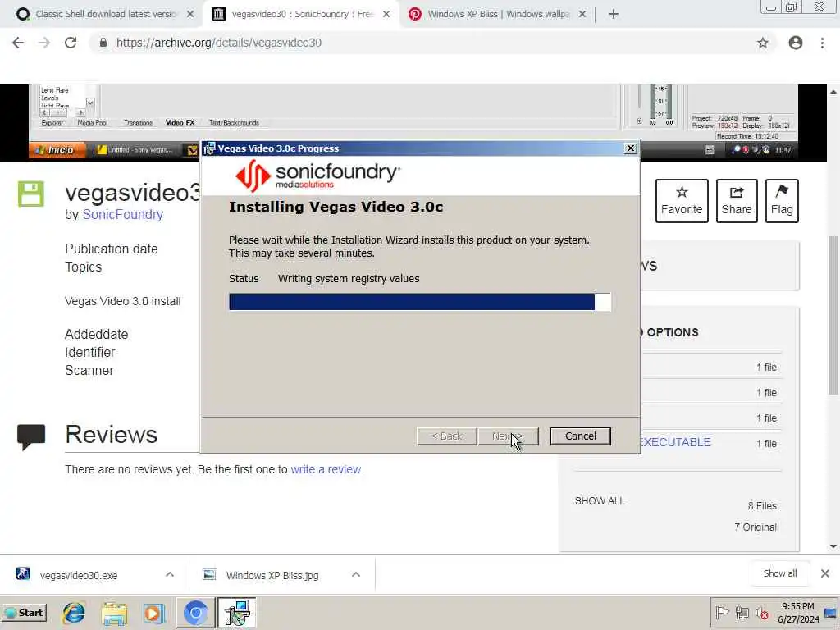Reload the archive.org page
The width and height of the screenshot is (840, 630).
click(x=71, y=43)
